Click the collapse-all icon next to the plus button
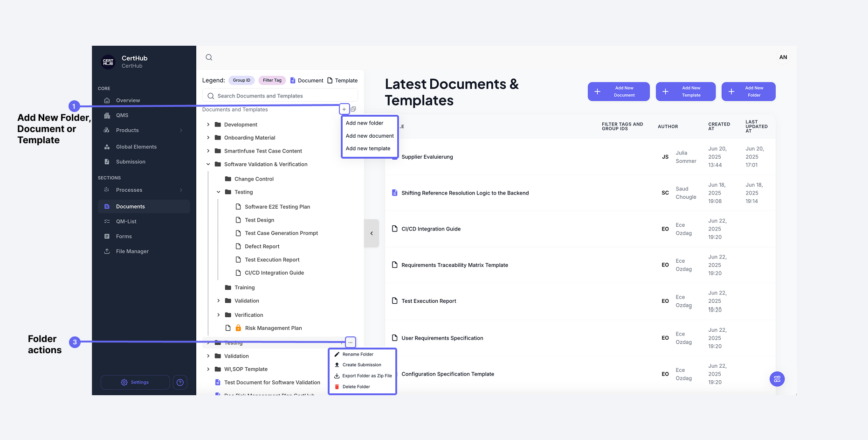Viewport: 868px width, 440px height. 353,109
